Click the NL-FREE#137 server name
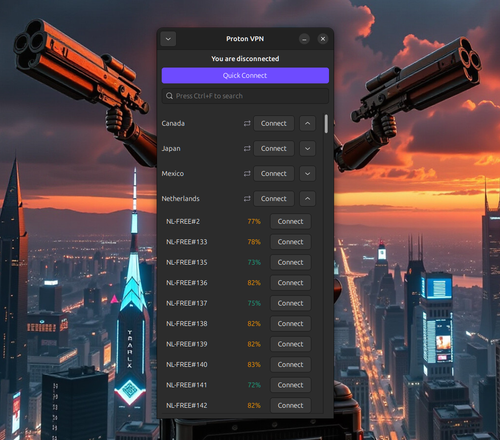The width and height of the screenshot is (500, 440). (x=187, y=303)
